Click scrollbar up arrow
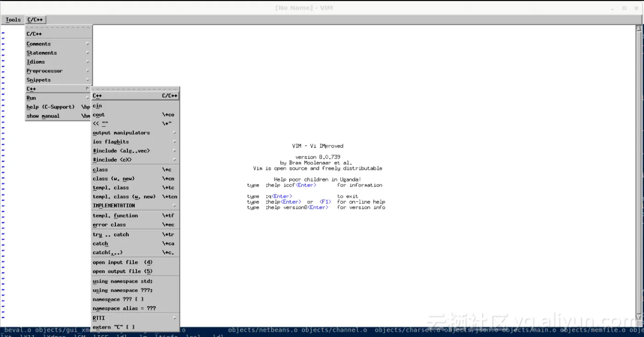644x337 pixels. coord(640,29)
